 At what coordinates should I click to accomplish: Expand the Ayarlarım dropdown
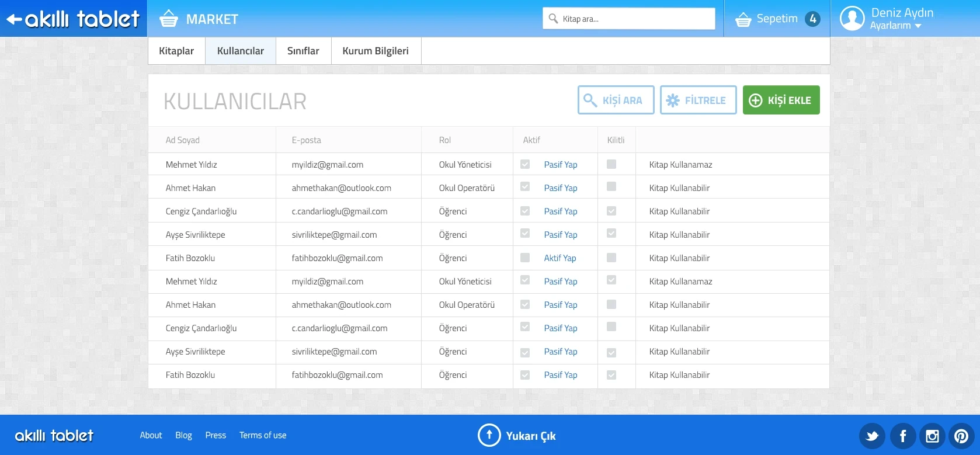(x=895, y=26)
